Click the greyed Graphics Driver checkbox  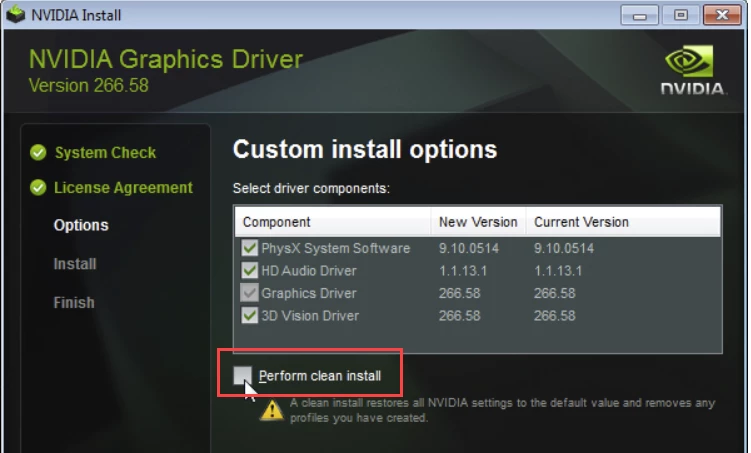pyautogui.click(x=250, y=293)
